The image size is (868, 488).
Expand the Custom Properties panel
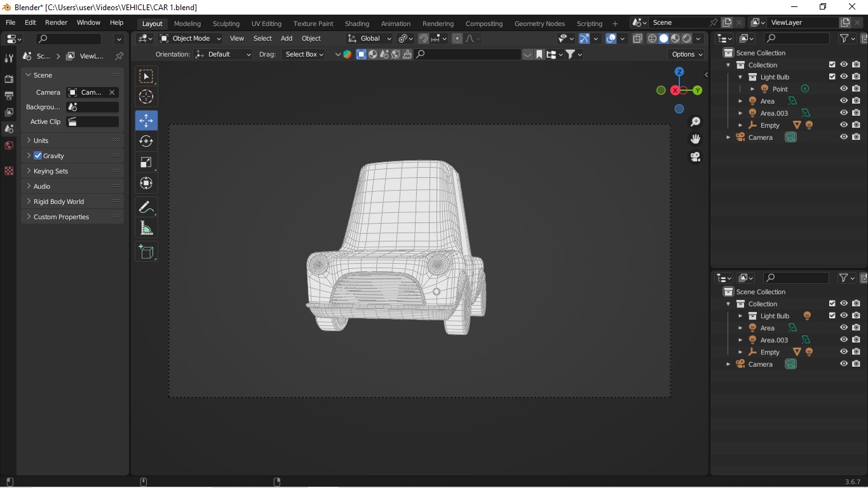click(x=72, y=217)
